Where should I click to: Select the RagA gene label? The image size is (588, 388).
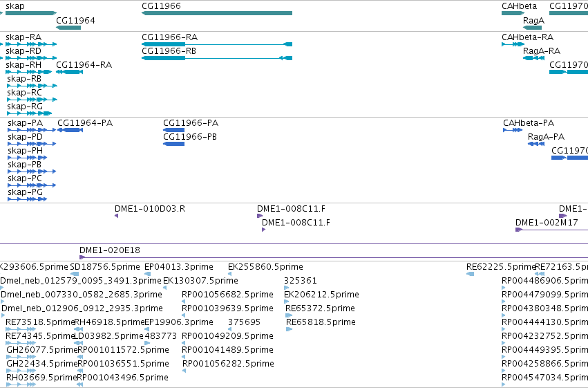(x=533, y=20)
